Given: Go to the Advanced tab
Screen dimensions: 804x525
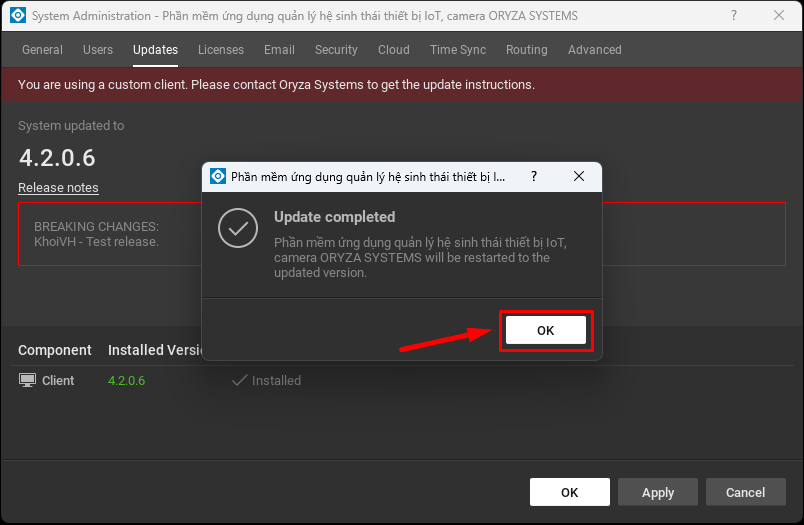Looking at the screenshot, I should pyautogui.click(x=595, y=50).
